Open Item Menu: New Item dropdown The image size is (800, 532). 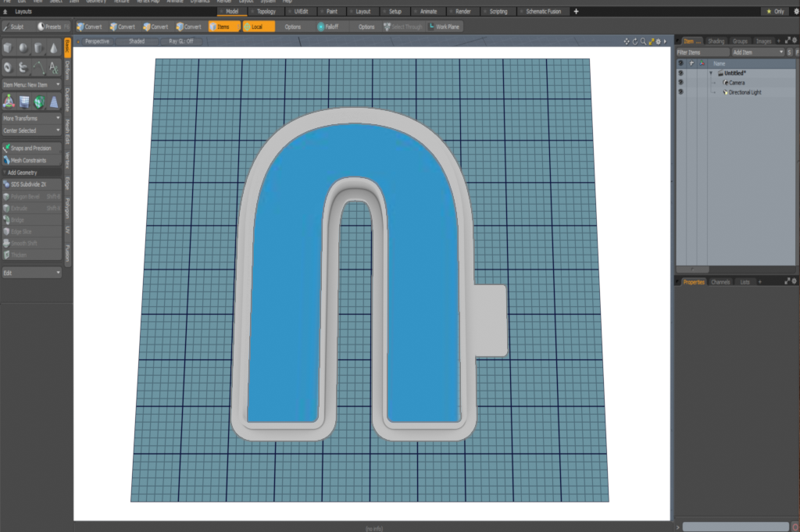point(31,84)
